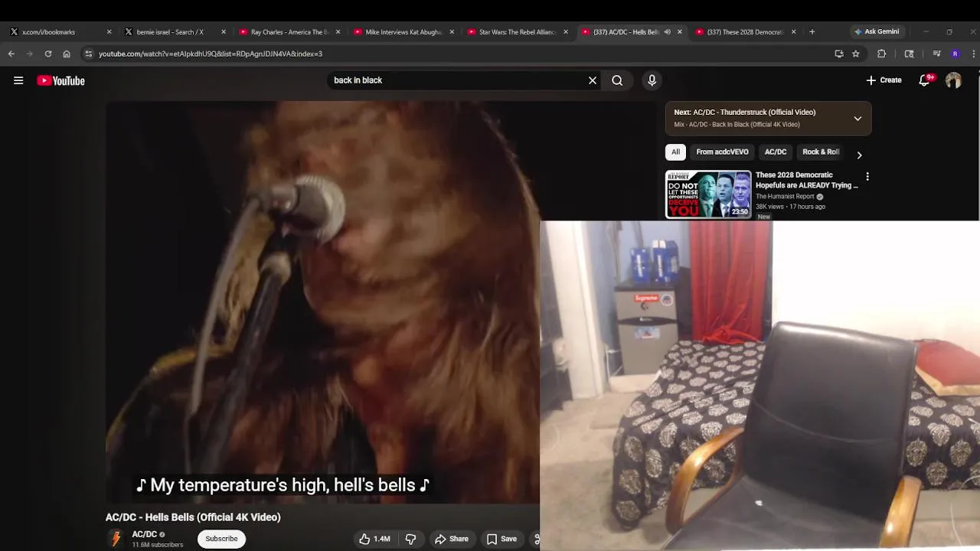Open YouTube notifications bell

(x=925, y=80)
